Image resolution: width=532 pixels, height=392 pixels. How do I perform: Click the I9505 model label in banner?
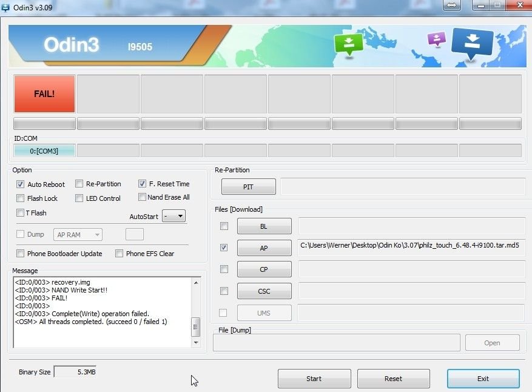tap(140, 47)
